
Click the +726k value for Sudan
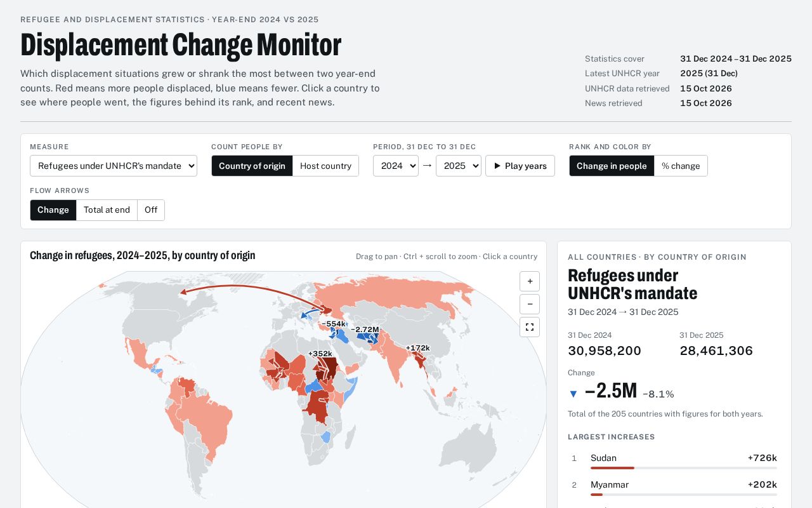[762, 458]
